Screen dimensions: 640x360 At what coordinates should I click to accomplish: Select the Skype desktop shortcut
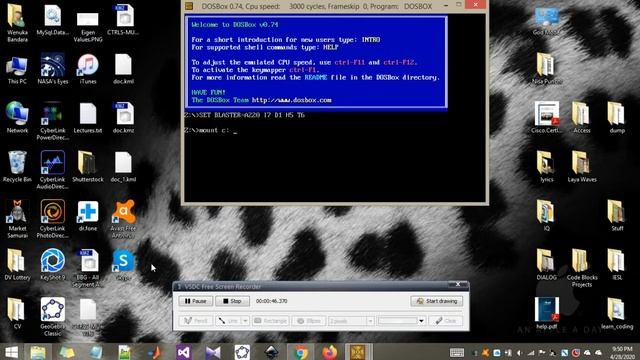[x=123, y=264]
